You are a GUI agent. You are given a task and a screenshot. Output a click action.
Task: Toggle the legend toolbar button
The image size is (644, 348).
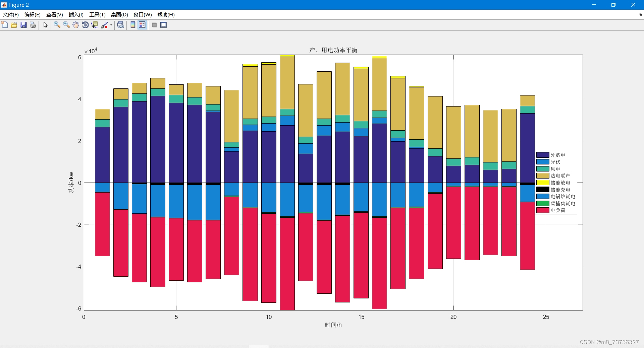142,25
